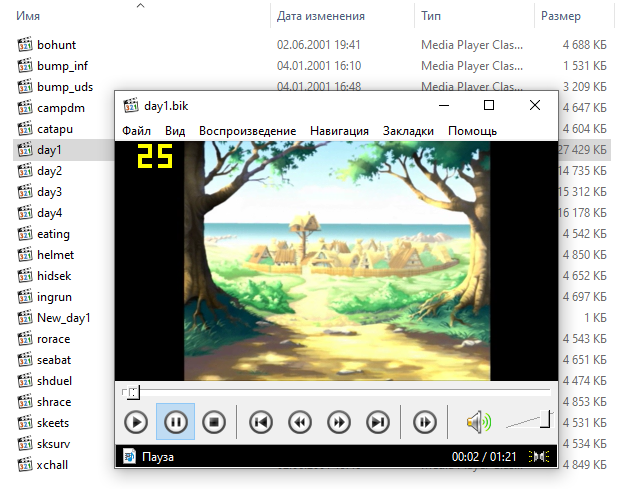Select the skeets file icon

click(25, 422)
